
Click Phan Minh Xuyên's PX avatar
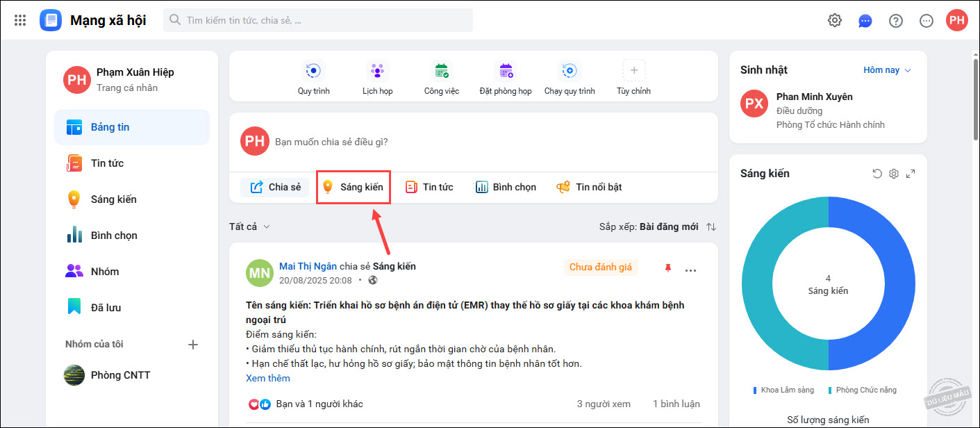click(754, 104)
